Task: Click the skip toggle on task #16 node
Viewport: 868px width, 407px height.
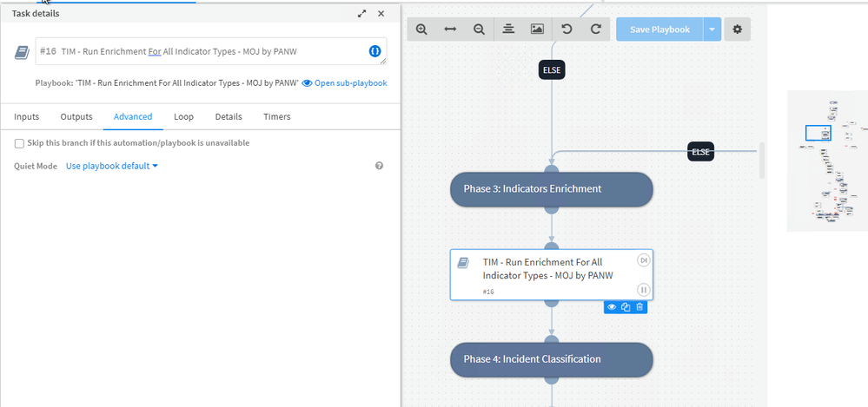Action: [644, 260]
